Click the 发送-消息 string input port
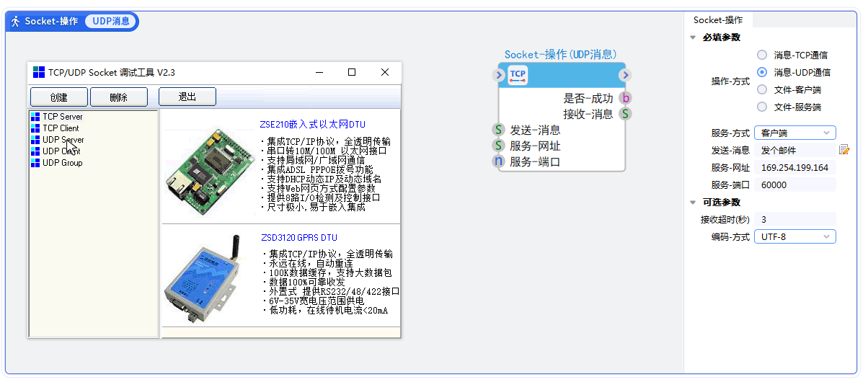Viewport: 868px width, 382px height. 499,130
